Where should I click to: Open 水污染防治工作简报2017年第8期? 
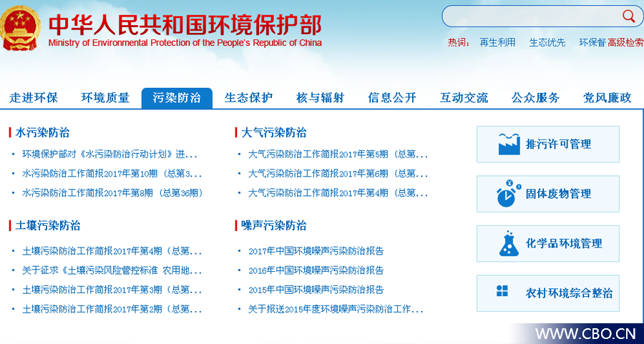112,192
